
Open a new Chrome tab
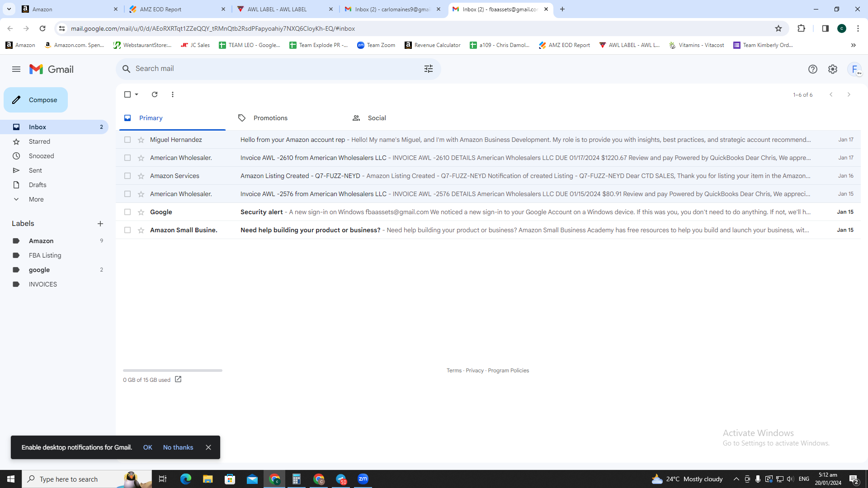(x=562, y=9)
